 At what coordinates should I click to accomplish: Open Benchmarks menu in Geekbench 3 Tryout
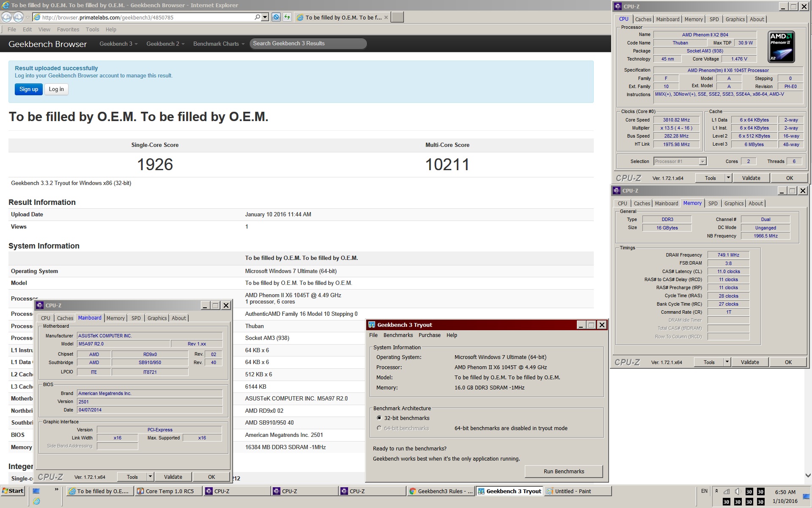[x=398, y=335]
